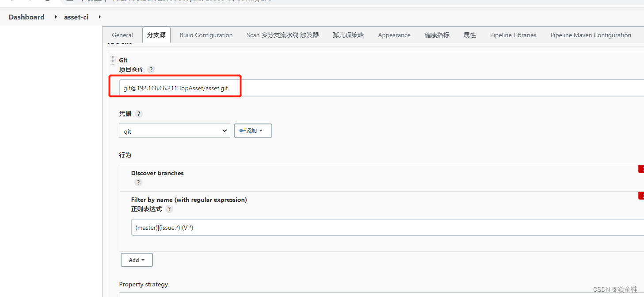Select the 健康指标 tab
Image resolution: width=644 pixels, height=297 pixels.
tap(437, 35)
